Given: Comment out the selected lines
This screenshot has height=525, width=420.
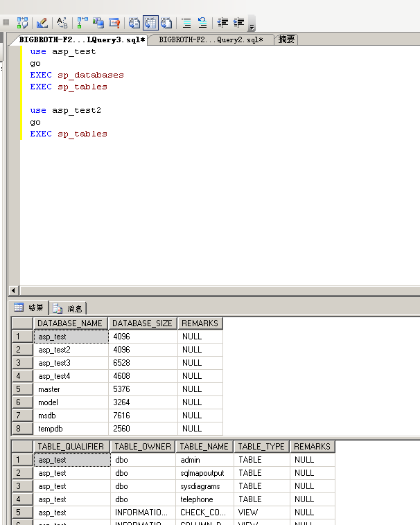Looking at the screenshot, I should click(186, 23).
